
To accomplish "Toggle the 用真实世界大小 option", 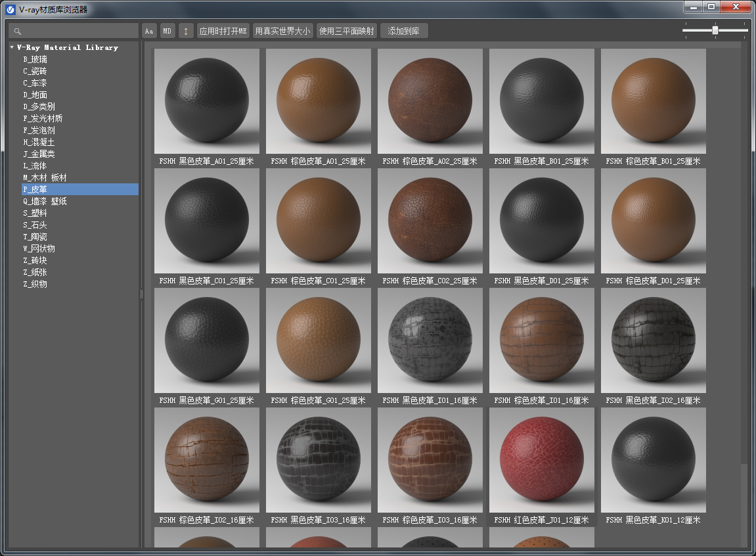I will click(283, 32).
